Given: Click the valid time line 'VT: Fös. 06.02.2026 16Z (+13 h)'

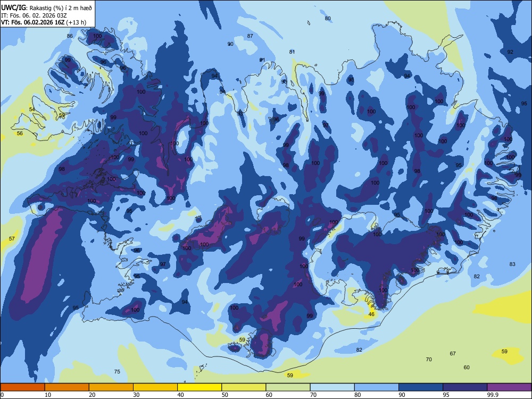Looking at the screenshot, I should pos(44,22).
